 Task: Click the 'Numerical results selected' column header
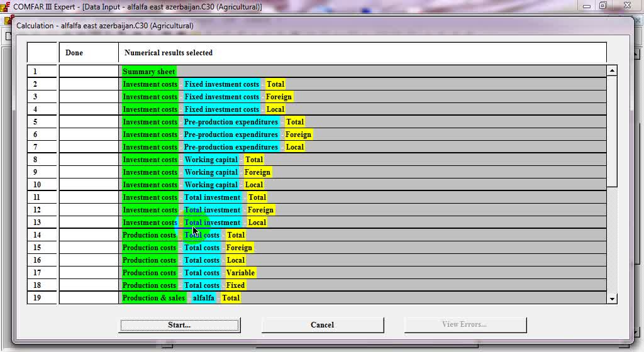362,53
